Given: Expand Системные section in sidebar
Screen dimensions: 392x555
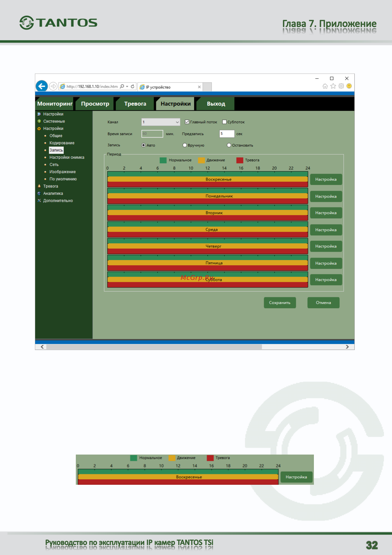Looking at the screenshot, I should [x=54, y=121].
